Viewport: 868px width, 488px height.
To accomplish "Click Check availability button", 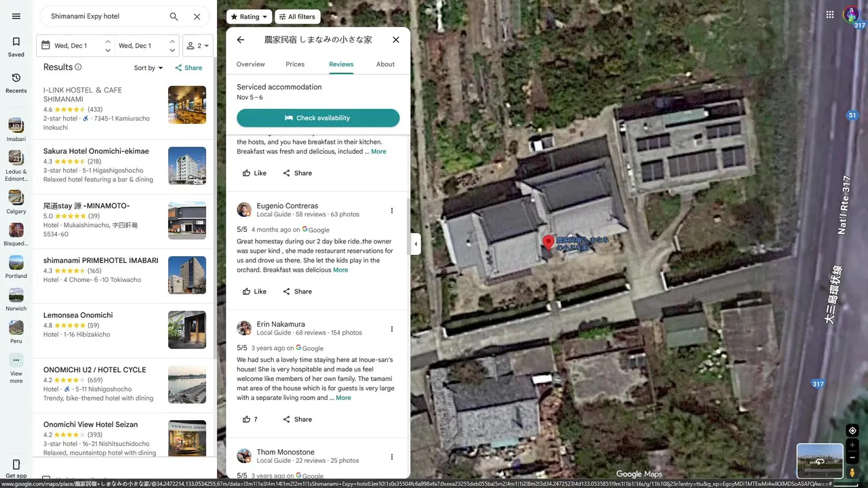I will pos(318,118).
